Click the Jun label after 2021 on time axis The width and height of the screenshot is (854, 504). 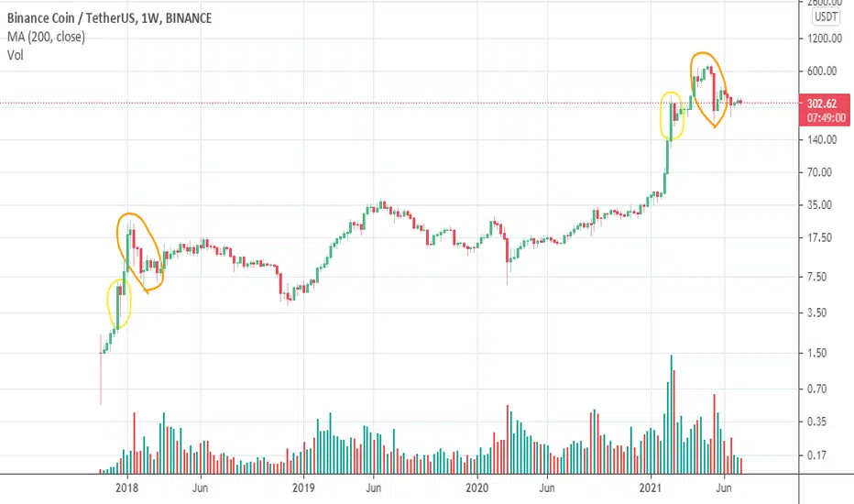coord(723,488)
